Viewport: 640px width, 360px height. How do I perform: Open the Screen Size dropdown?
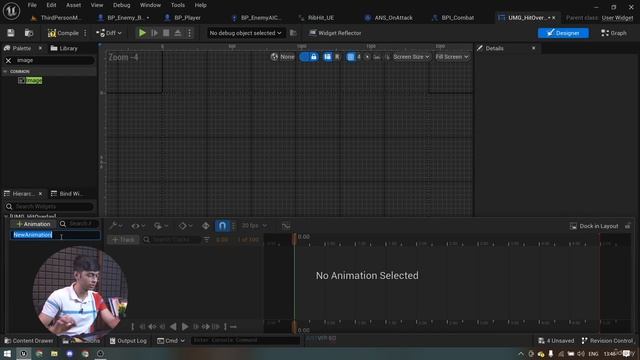coord(411,57)
